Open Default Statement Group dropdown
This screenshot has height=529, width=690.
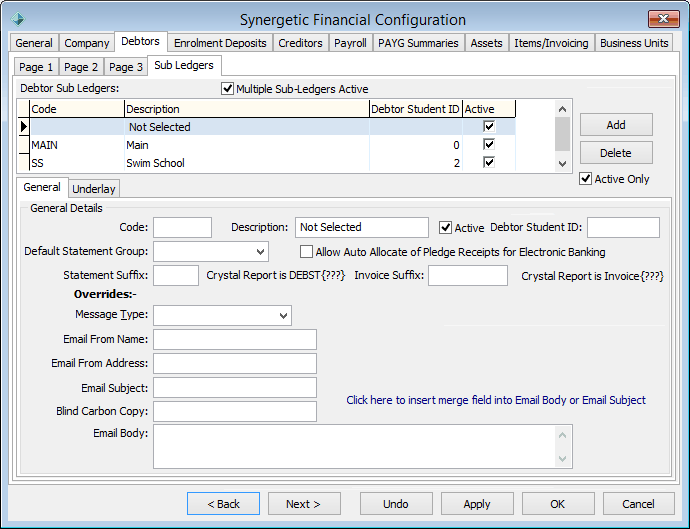tap(260, 252)
